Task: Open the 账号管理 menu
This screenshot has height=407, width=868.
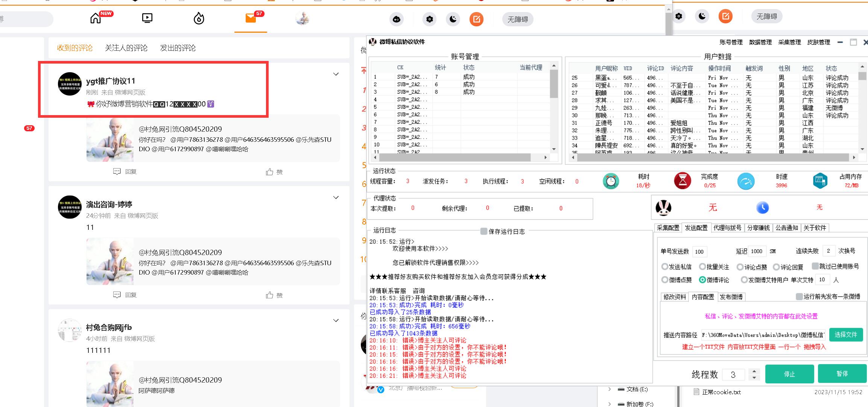Action: (731, 42)
